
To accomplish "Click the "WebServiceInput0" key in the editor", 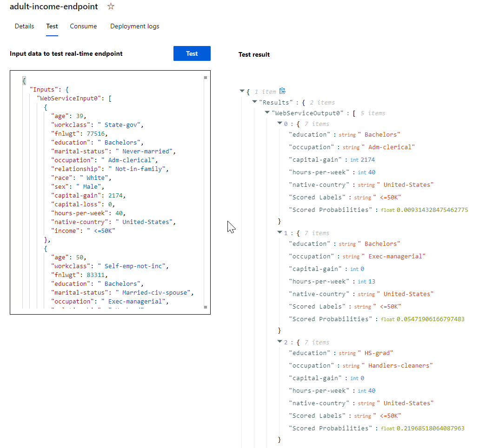I will 69,98.
